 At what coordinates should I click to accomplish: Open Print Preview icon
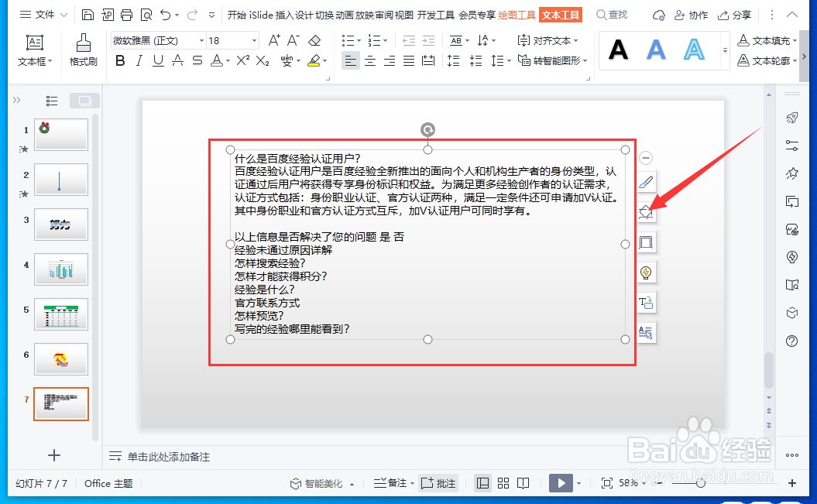146,15
